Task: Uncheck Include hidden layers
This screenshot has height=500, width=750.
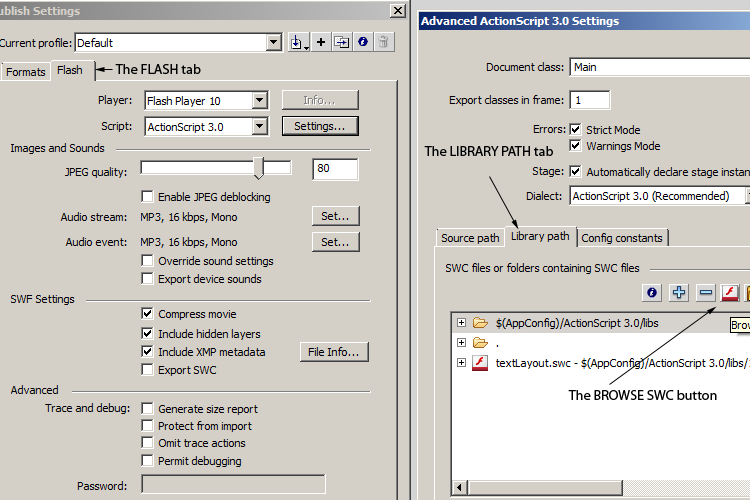Action: pos(147,333)
